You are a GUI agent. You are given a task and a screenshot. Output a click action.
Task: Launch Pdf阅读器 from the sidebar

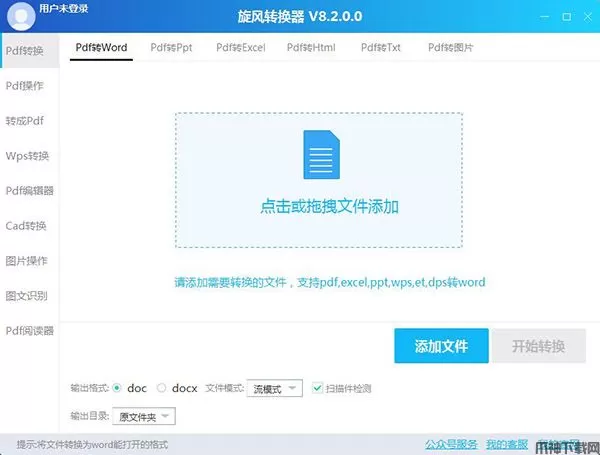click(x=29, y=331)
